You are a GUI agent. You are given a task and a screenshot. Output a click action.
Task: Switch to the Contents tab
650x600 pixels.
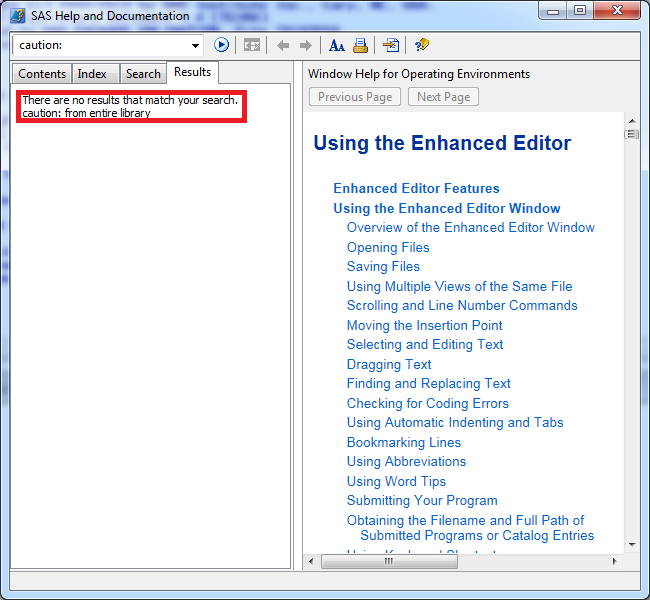(42, 74)
